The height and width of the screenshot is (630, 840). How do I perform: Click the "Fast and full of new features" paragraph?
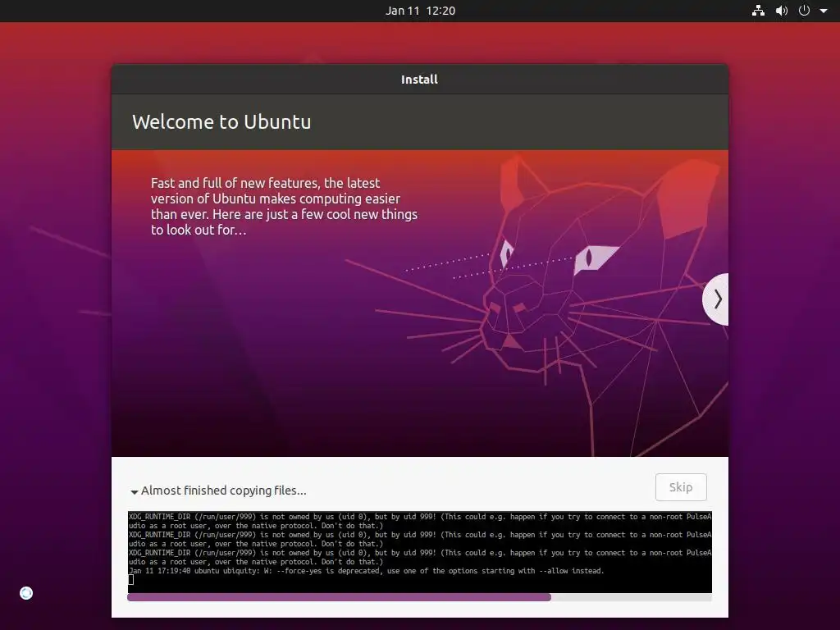click(284, 206)
